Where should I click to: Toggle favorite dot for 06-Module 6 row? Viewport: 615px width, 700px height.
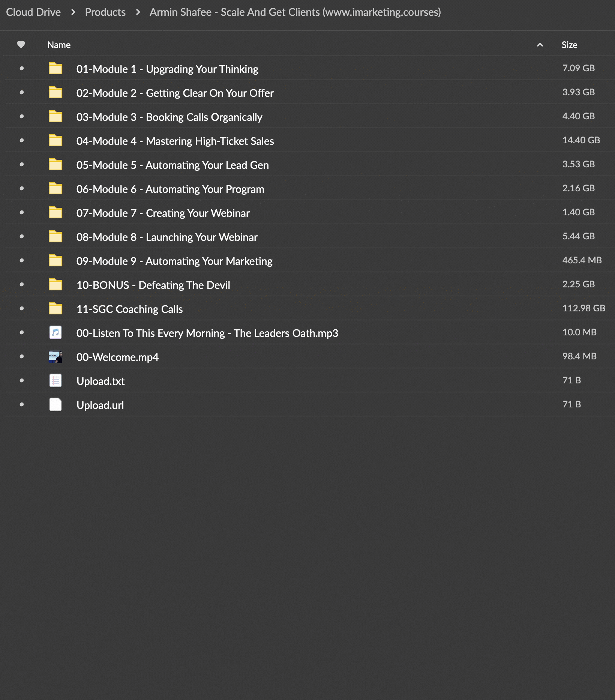(22, 189)
